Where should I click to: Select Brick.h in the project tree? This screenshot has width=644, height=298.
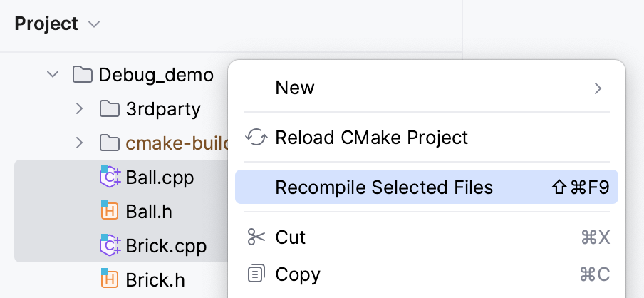click(155, 280)
